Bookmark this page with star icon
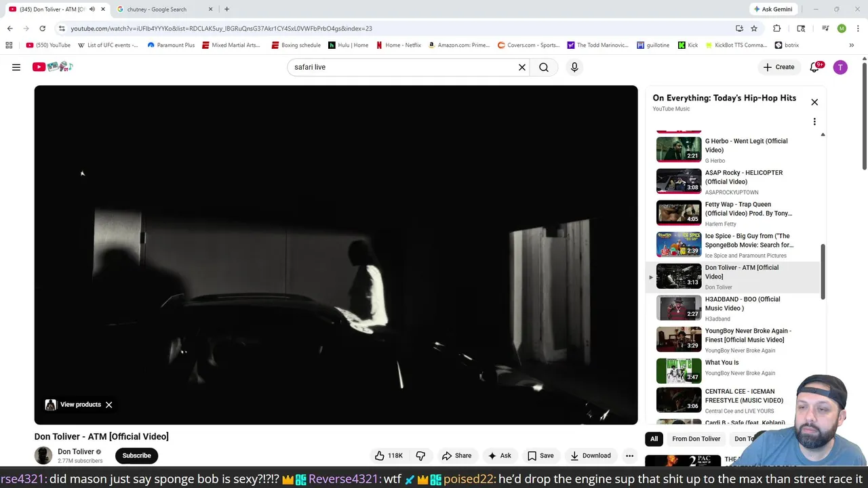Screen dimensions: 868x488 (754, 28)
